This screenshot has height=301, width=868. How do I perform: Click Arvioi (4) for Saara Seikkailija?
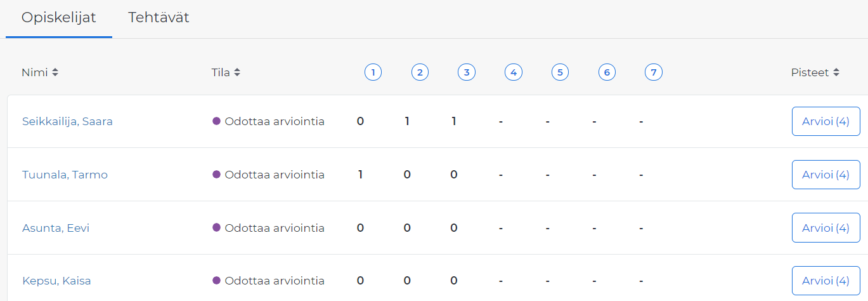(x=826, y=121)
